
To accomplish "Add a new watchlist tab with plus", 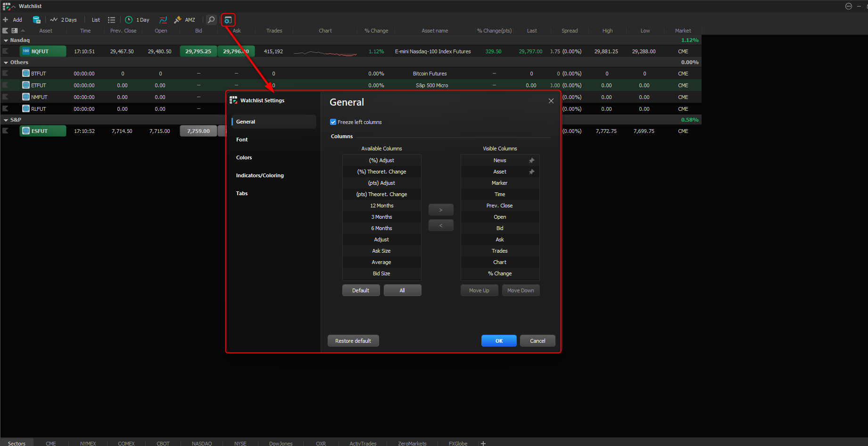I will click(x=483, y=443).
